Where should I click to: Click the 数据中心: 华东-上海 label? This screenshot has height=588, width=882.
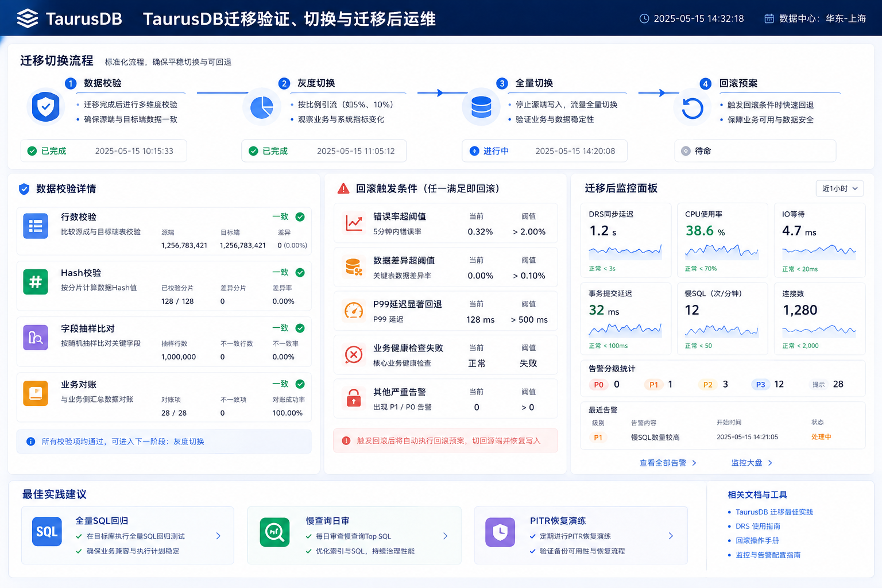822,18
